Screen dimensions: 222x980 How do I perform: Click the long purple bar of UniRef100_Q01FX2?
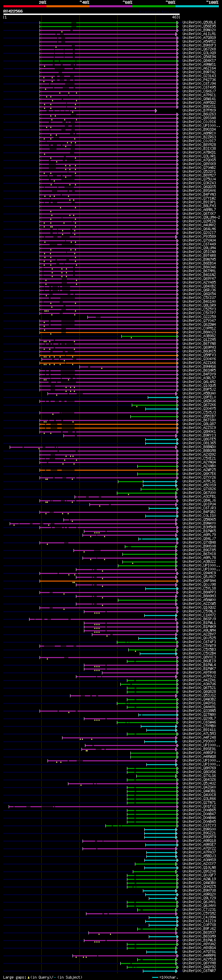93,807
